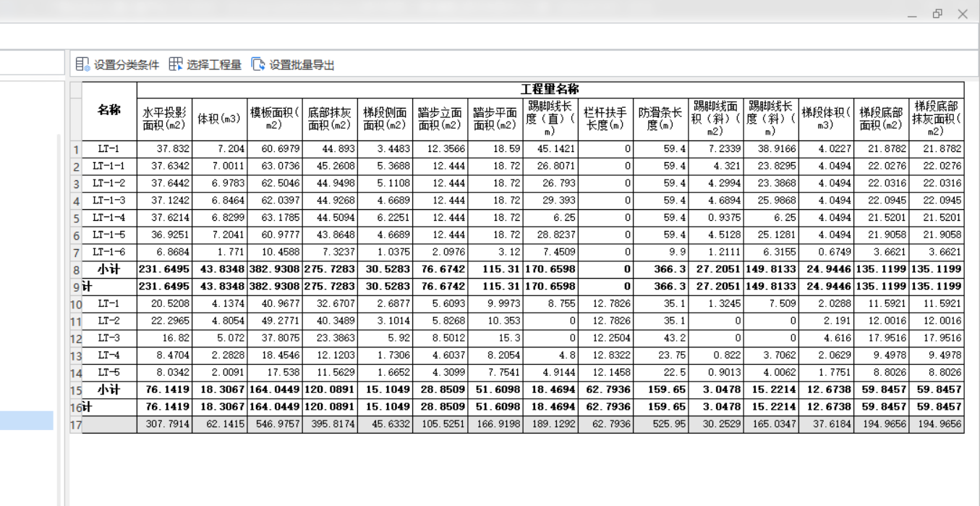Click total cell value 307.7914
Screen dimensions: 980x506
(x=164, y=425)
